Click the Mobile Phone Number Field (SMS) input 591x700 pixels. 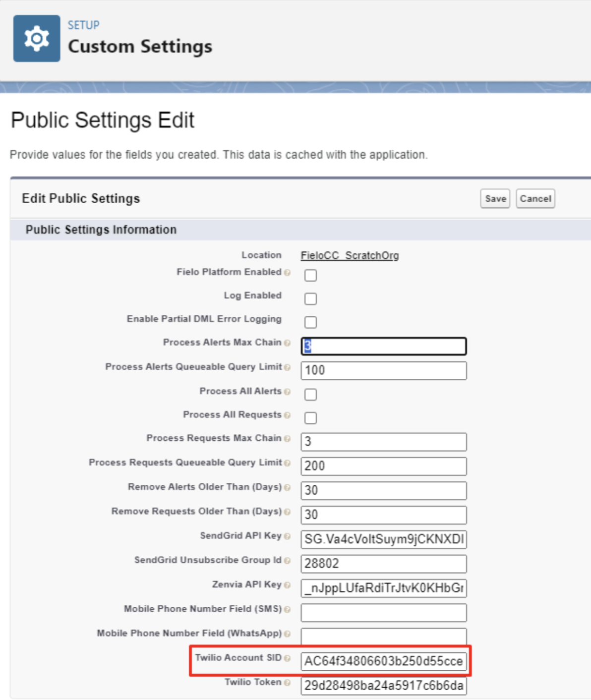pos(383,613)
